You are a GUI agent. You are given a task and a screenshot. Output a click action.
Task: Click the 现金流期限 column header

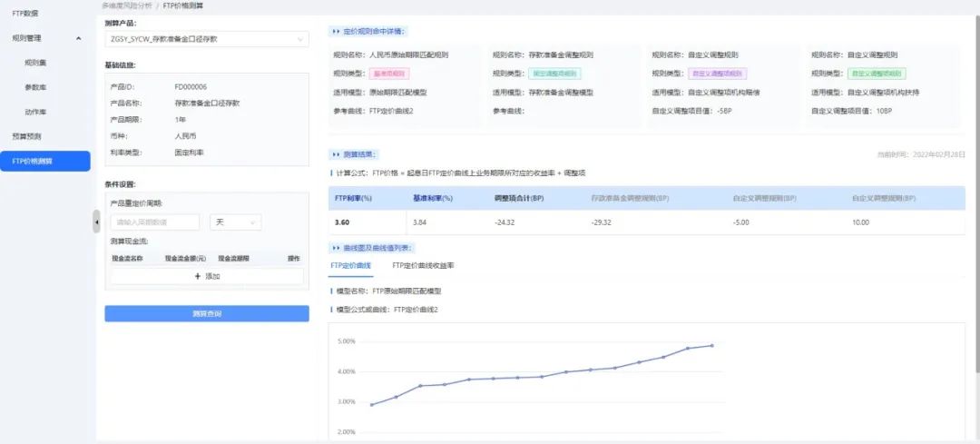pos(233,258)
